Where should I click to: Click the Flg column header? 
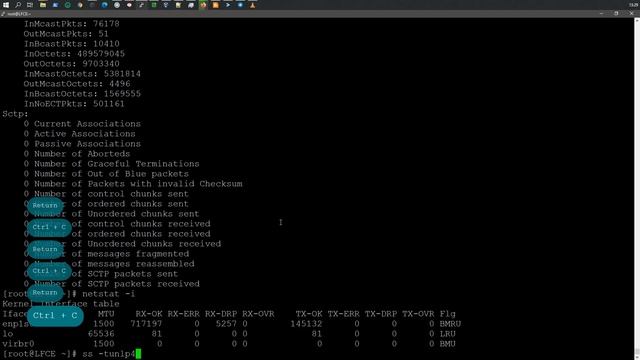coord(448,314)
